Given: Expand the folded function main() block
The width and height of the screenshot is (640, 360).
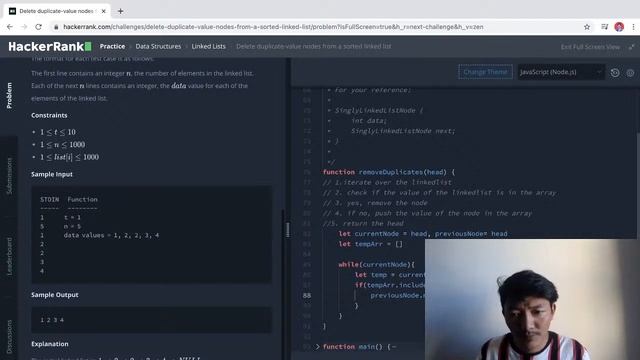Looking at the screenshot, I should (x=318, y=347).
